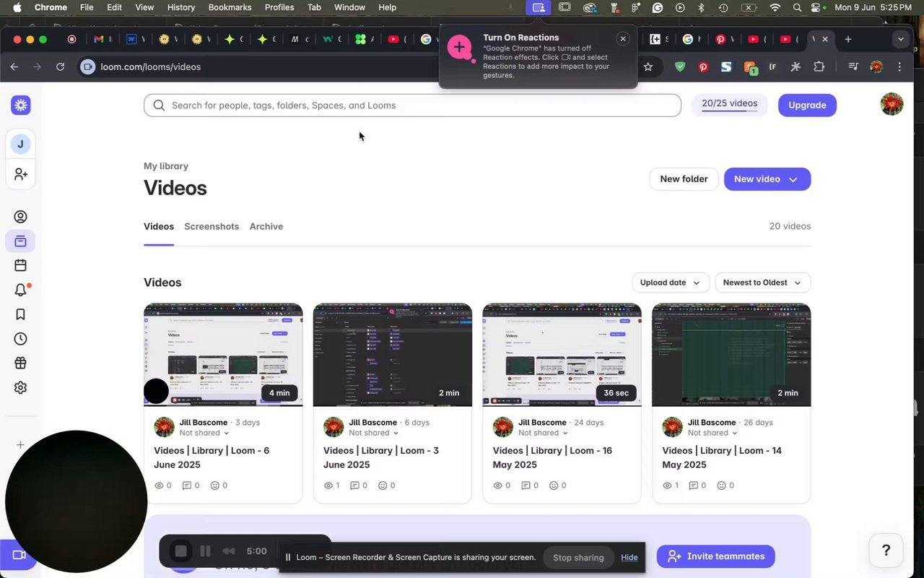
Task: Switch to the Screenshots tab
Action: click(x=212, y=226)
